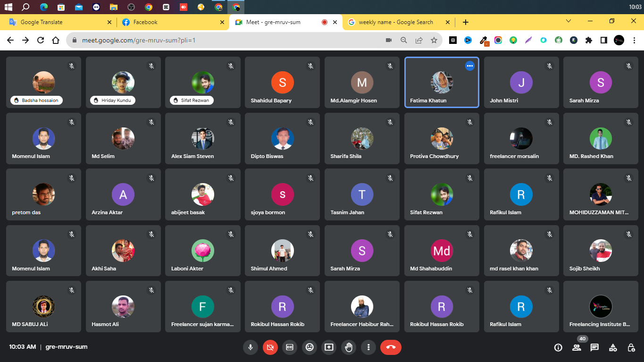Open the Raise hand control

click(x=349, y=347)
